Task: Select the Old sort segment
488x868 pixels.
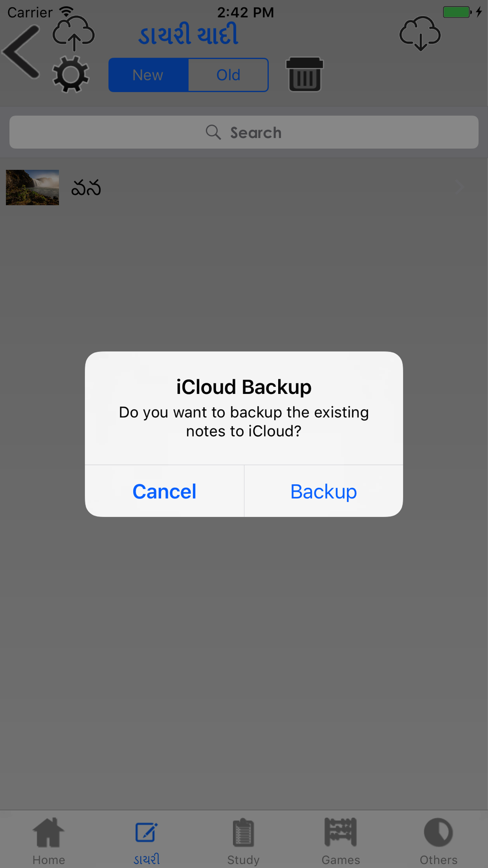Action: click(x=228, y=75)
